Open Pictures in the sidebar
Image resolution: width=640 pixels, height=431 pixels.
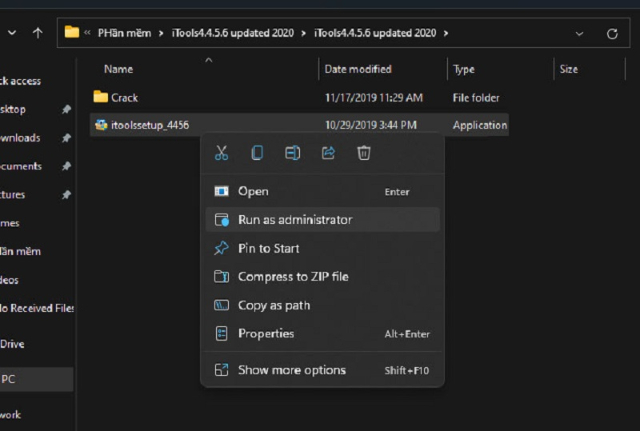coord(13,195)
